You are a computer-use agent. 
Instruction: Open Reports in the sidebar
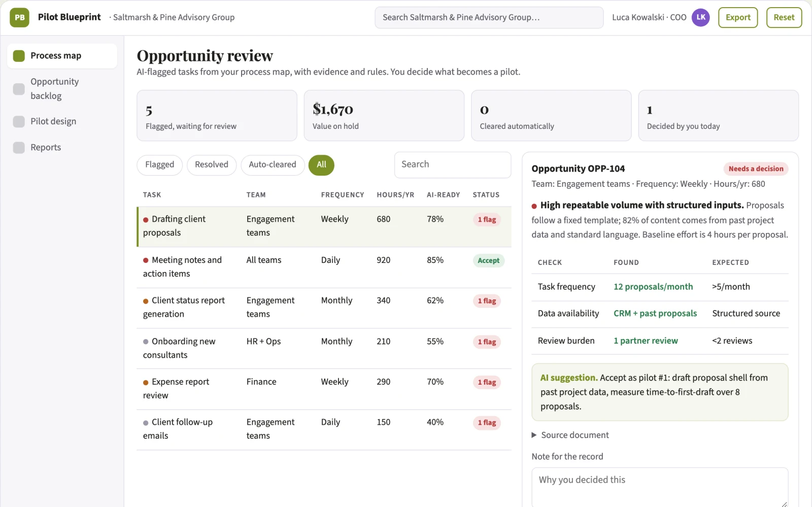tap(62, 148)
